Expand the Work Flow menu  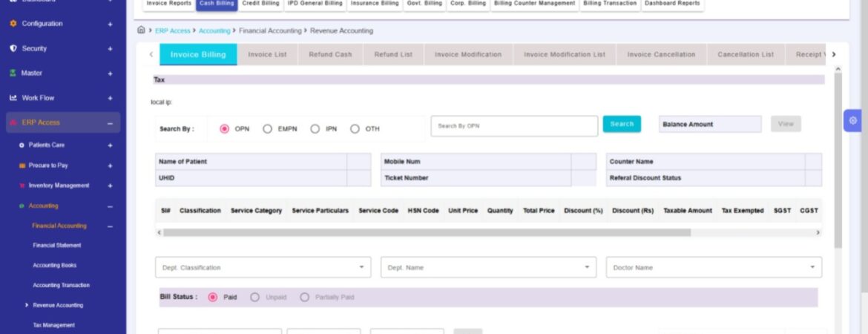[110, 98]
